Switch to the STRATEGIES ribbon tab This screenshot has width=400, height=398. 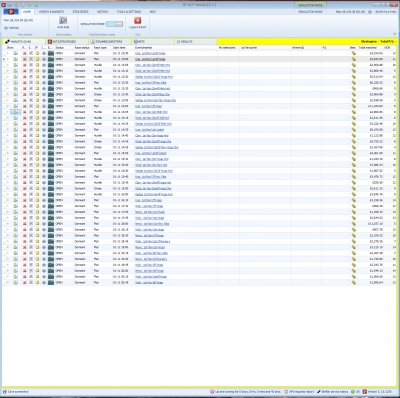pyautogui.click(x=81, y=12)
